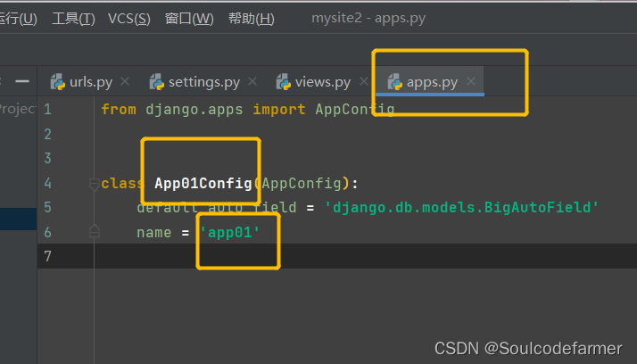Viewport: 637px width, 364px height.
Task: Click the django.apps module name
Action: [194, 109]
